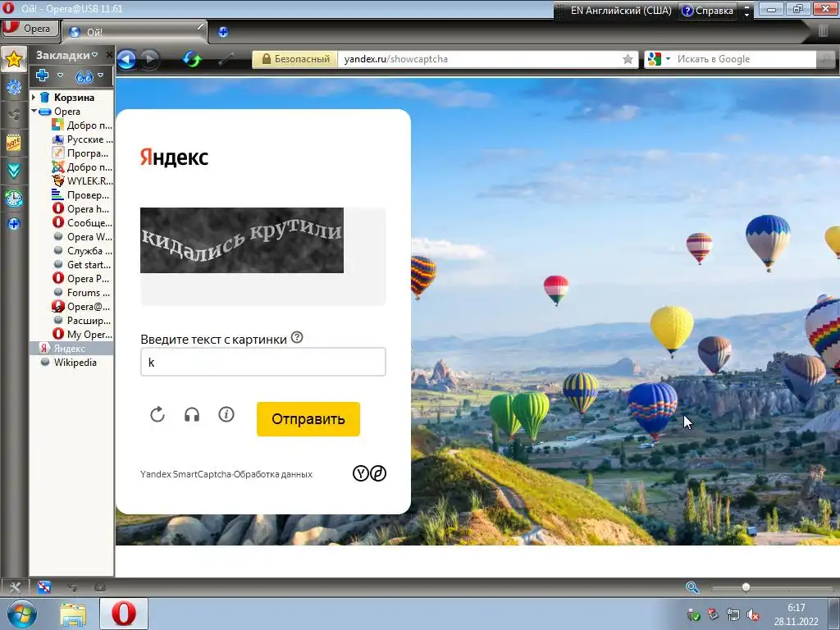The width and height of the screenshot is (840, 630).
Task: Open the WYLEK.R... bookmark
Action: 82,181
